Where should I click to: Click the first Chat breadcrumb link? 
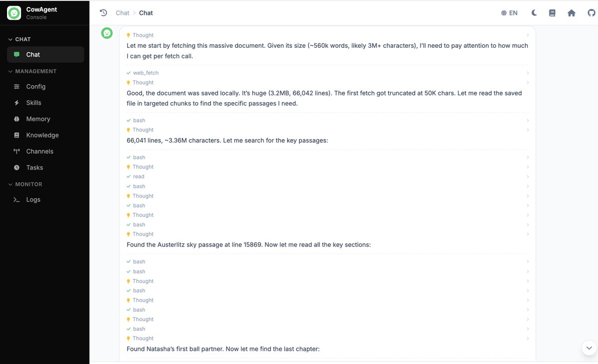point(123,13)
